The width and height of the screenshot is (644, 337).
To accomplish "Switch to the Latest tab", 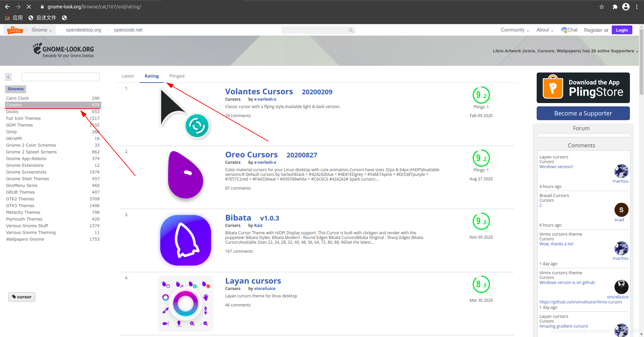I will click(x=127, y=76).
